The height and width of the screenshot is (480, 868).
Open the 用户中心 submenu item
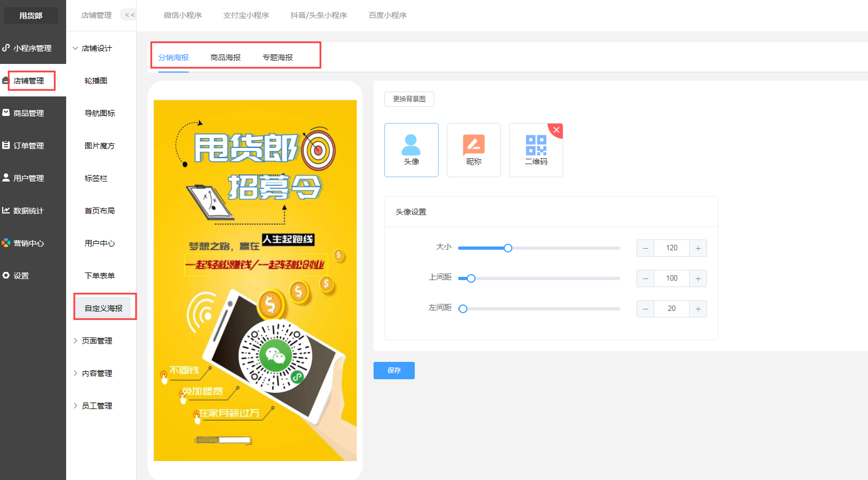(100, 243)
